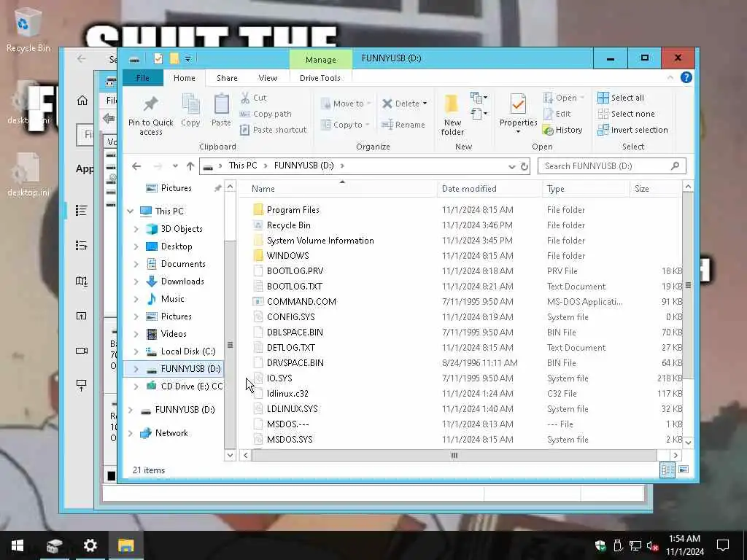Open the address bar history dropdown

[511, 166]
